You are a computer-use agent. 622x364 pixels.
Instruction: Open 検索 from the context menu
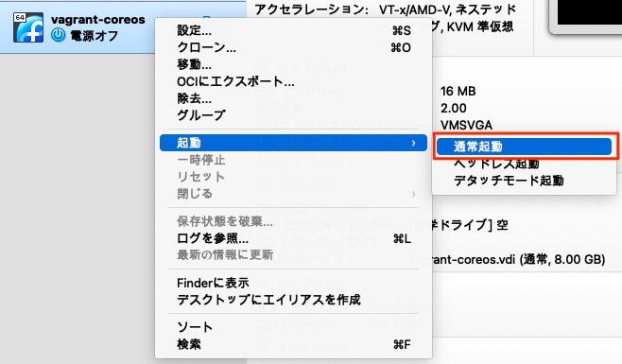tap(294, 344)
